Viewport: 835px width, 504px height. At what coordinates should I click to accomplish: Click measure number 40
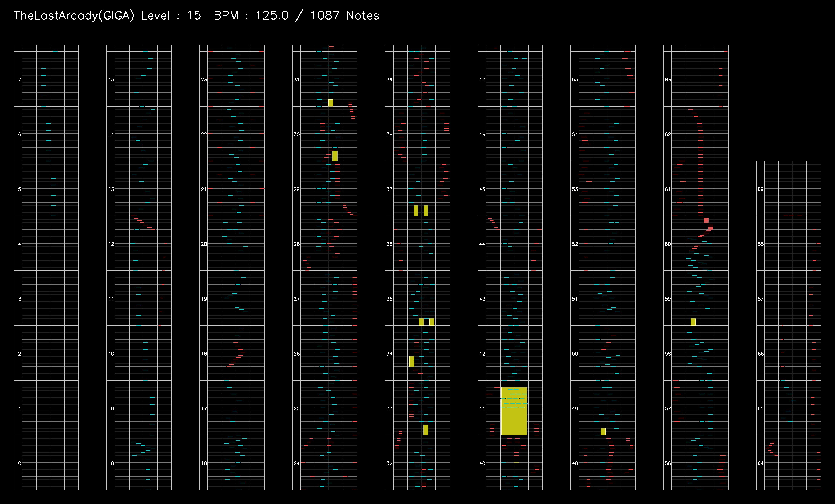point(482,463)
